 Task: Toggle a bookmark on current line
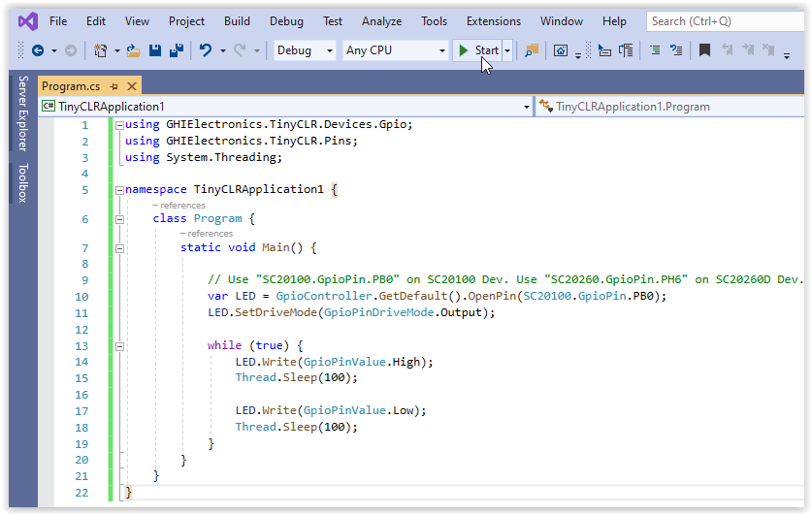coord(704,50)
